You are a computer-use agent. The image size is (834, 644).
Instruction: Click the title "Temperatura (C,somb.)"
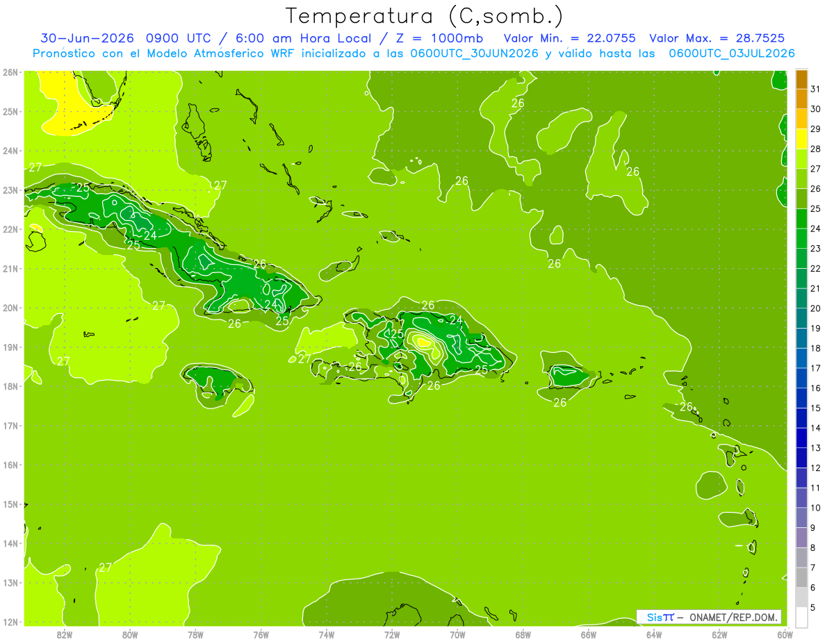[425, 15]
